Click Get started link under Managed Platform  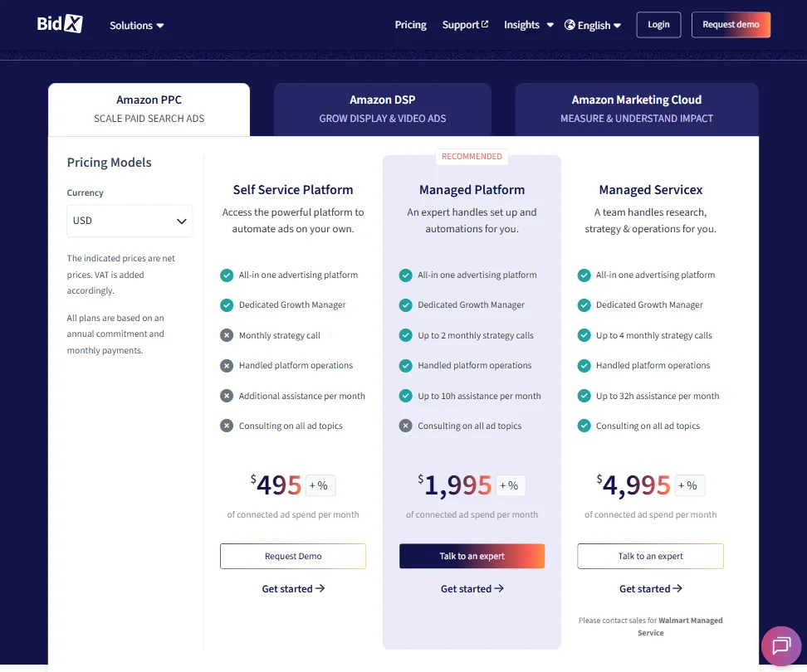click(x=472, y=589)
